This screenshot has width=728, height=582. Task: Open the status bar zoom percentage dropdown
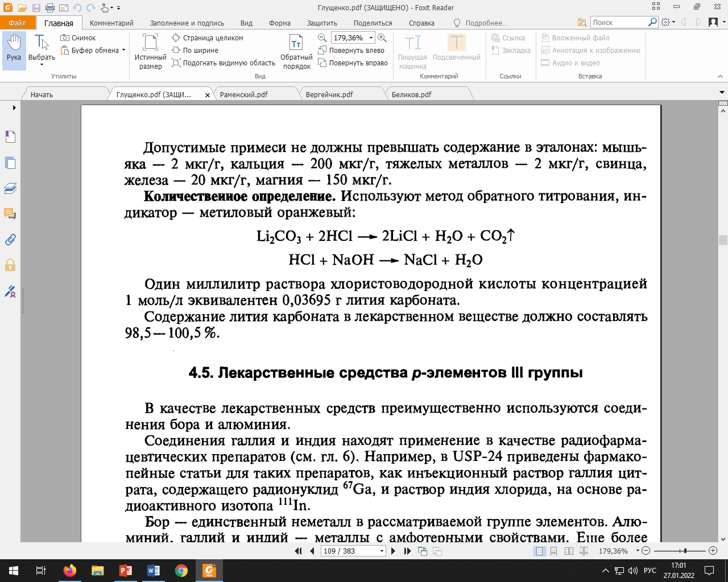click(638, 551)
